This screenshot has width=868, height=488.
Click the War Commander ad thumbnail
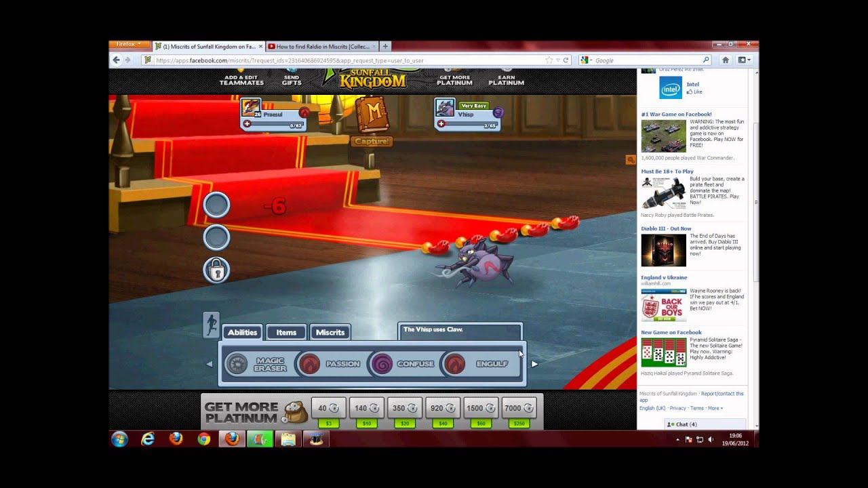(664, 136)
